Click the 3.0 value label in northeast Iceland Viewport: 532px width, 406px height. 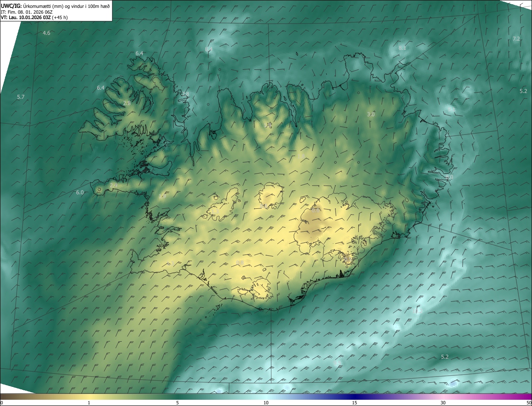click(371, 114)
